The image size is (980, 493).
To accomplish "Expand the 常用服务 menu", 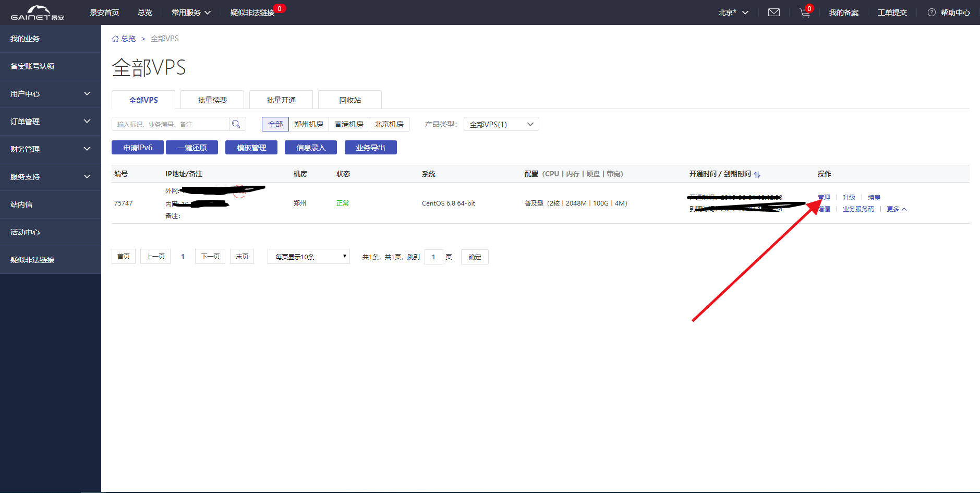I will click(x=191, y=13).
